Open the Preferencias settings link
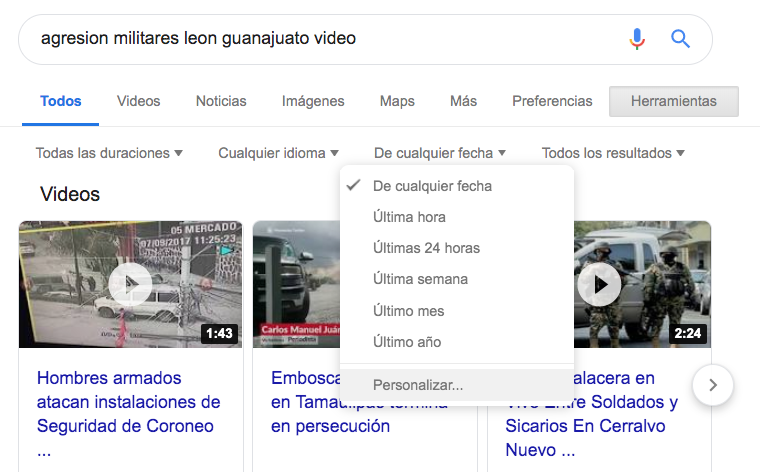 tap(552, 101)
